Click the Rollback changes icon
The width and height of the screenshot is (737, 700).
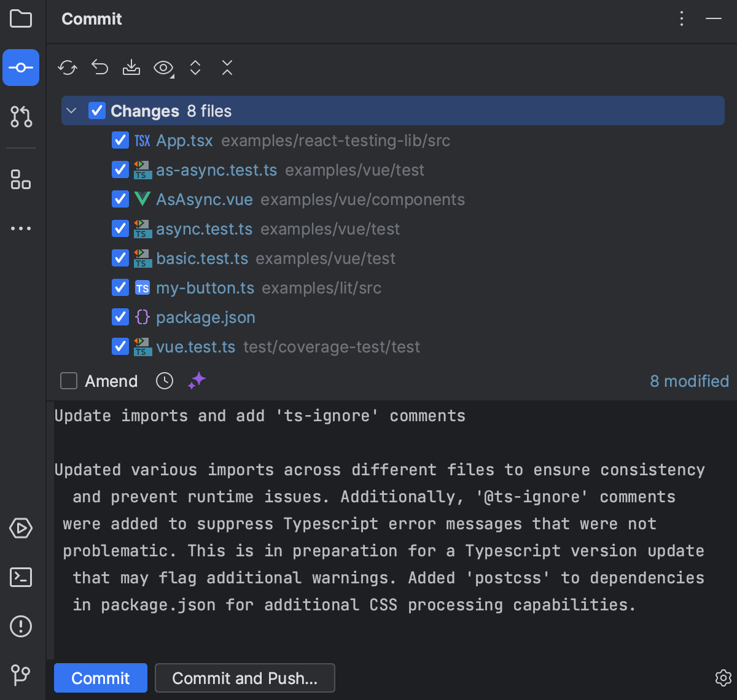(x=99, y=68)
